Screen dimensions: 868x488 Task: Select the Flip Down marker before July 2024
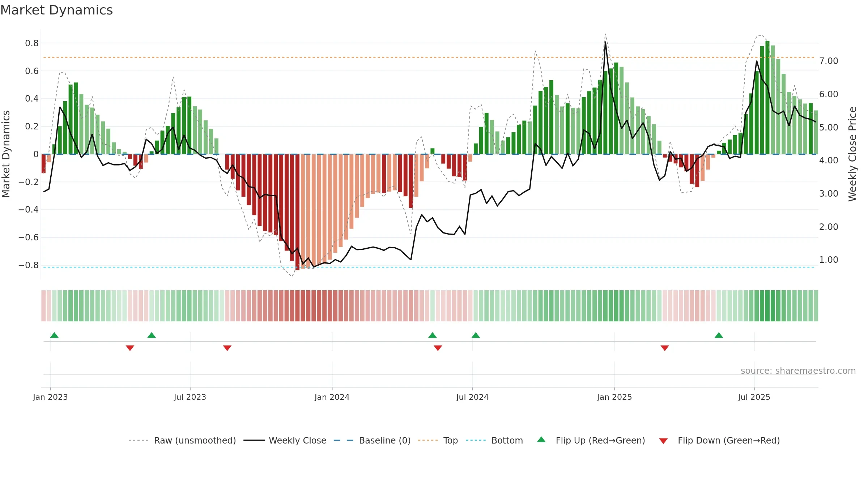point(438,348)
